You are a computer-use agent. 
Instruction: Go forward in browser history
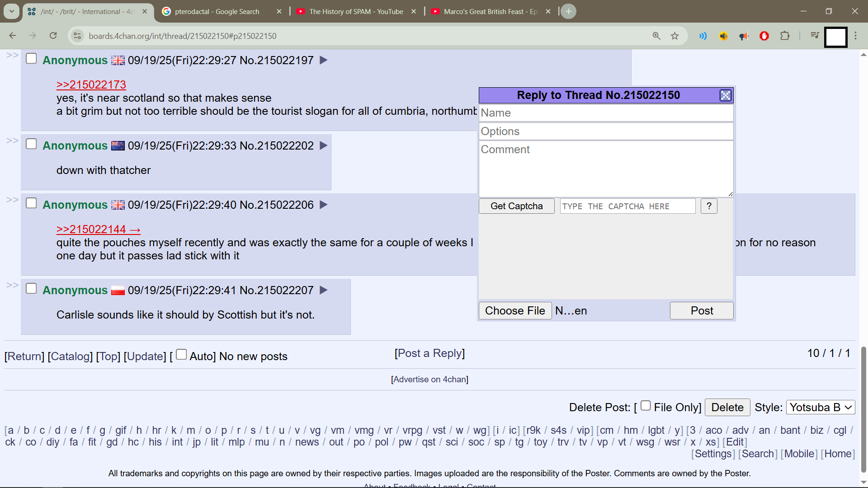(x=33, y=36)
